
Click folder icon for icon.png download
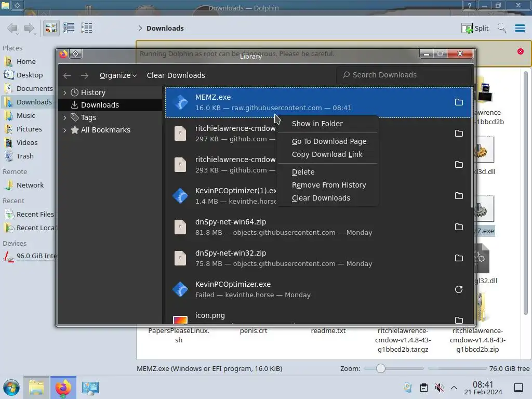pyautogui.click(x=459, y=320)
